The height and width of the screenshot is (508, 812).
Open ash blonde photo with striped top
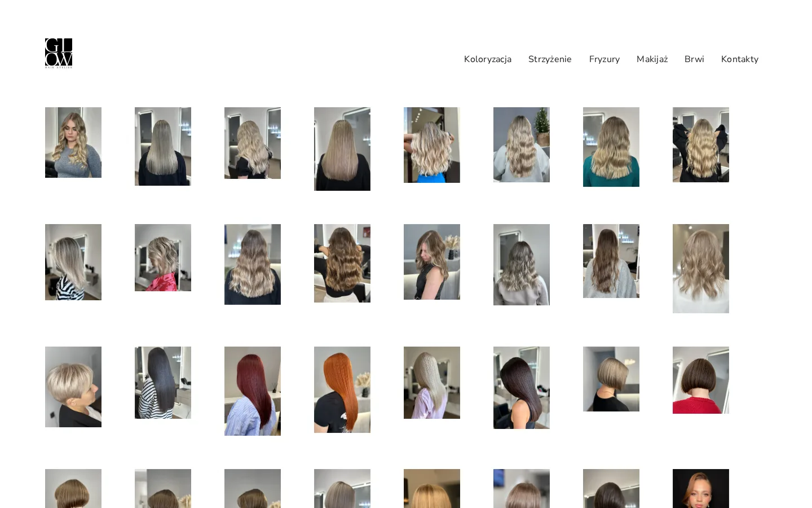pyautogui.click(x=73, y=262)
